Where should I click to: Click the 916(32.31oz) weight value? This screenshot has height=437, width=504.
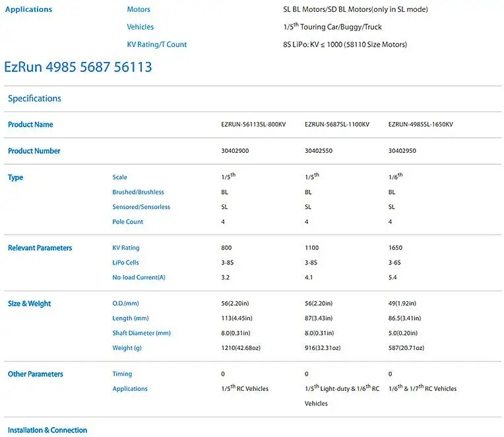click(x=323, y=348)
